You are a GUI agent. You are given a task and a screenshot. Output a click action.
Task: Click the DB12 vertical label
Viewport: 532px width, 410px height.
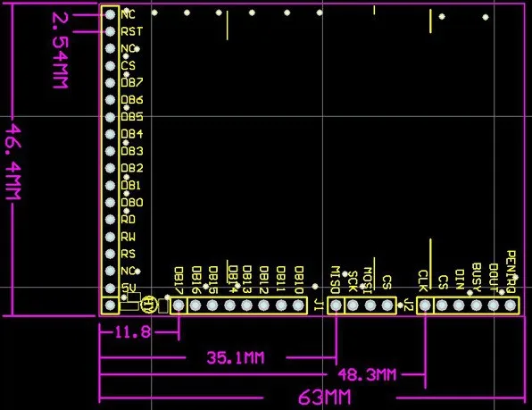264,280
